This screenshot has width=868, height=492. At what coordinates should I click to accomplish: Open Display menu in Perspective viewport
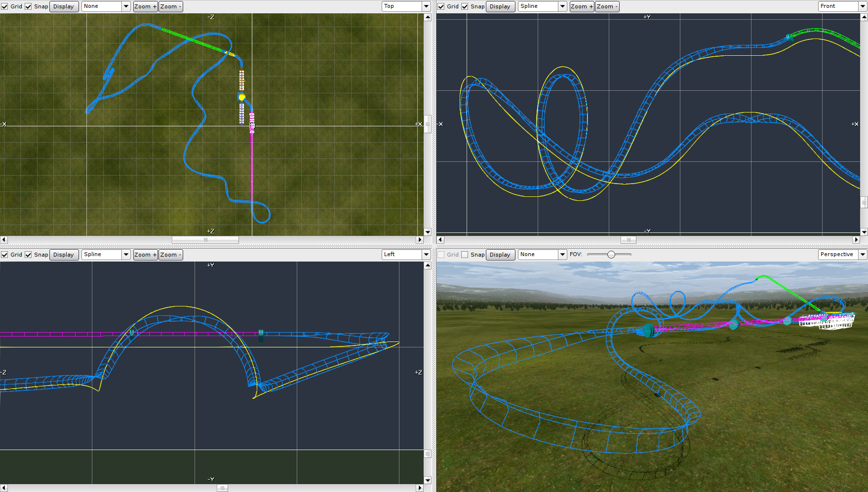pyautogui.click(x=500, y=255)
